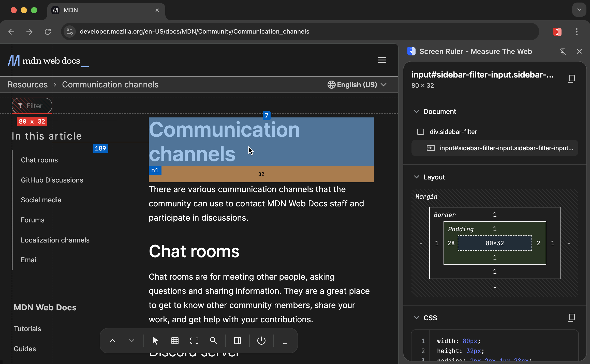Click the 80×32 content box in layout diagram

(x=495, y=243)
